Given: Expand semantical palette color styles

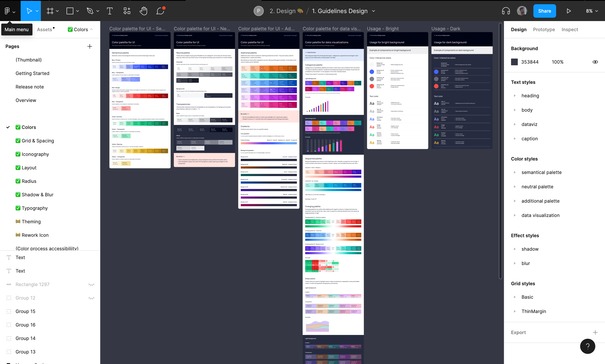Looking at the screenshot, I should 515,173.
